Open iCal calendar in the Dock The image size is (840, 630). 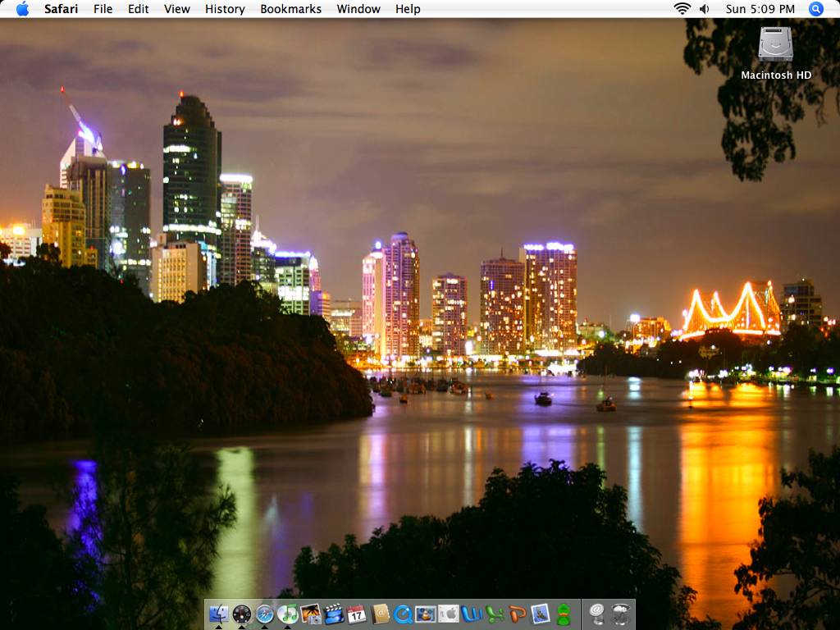356,614
